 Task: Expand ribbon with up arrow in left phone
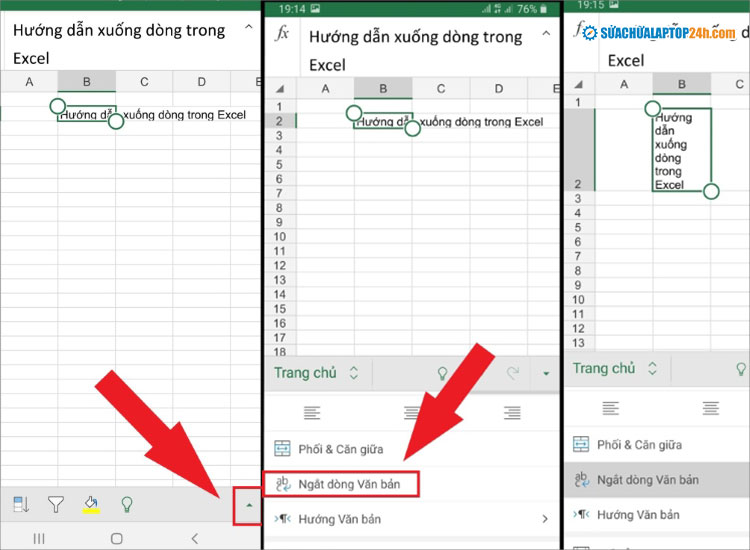(248, 506)
